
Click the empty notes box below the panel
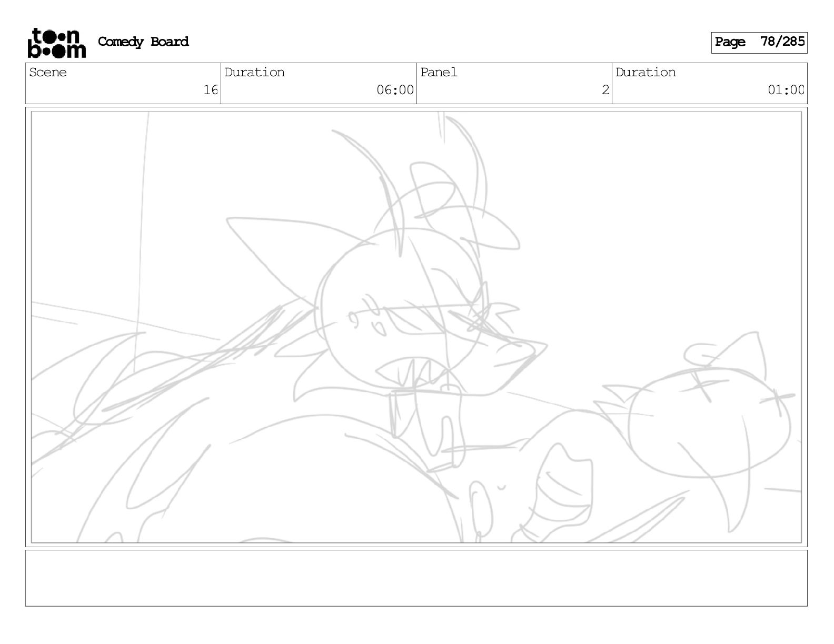click(416, 578)
